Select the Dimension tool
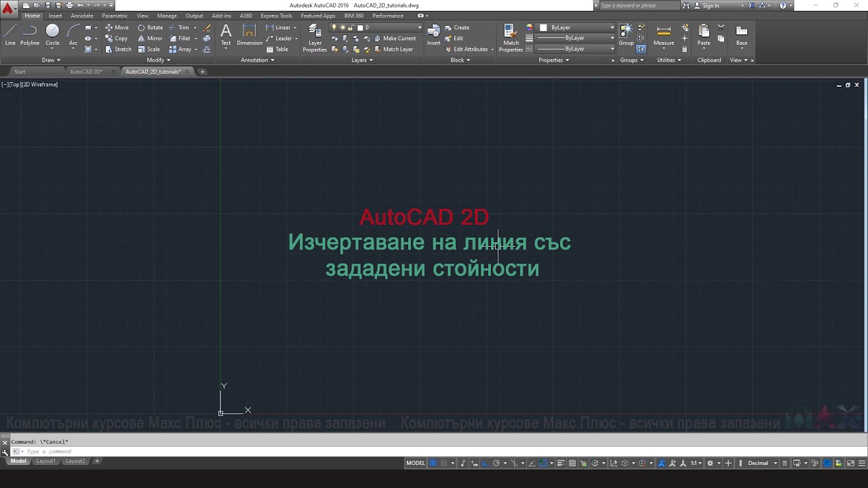Screen dimensions: 868x488 pos(250,35)
